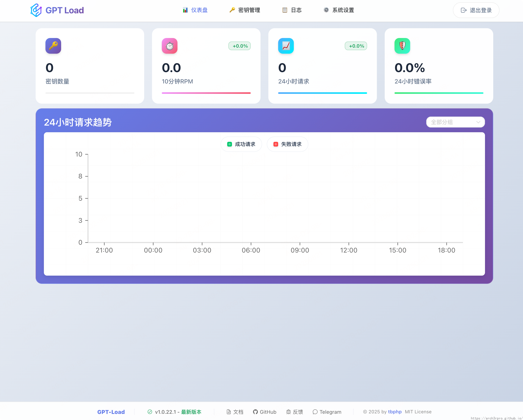The height and width of the screenshot is (420, 523).
Task: Click the 退出登录 logout button
Action: coord(476,10)
